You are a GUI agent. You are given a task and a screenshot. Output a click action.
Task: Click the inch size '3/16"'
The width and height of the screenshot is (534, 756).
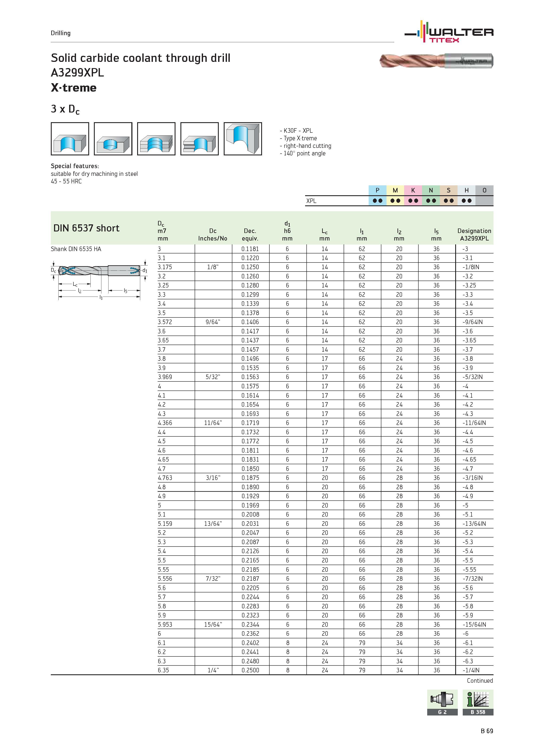(213, 478)
